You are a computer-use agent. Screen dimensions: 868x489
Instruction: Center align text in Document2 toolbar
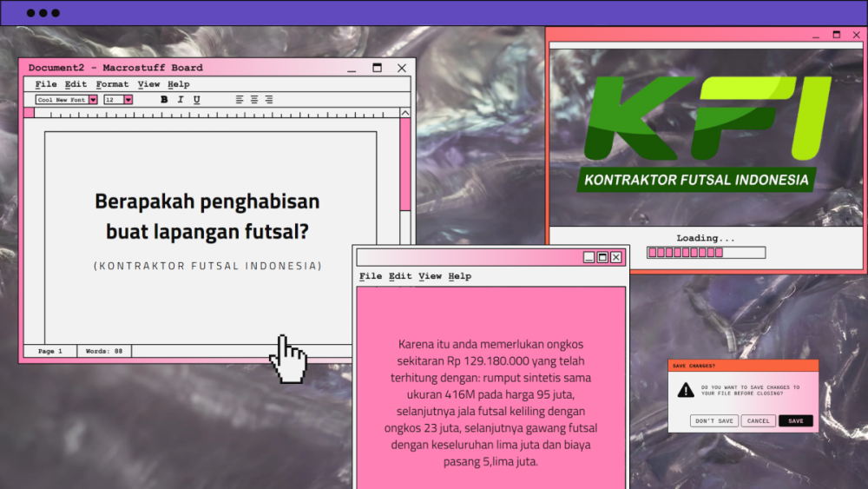[x=254, y=100]
